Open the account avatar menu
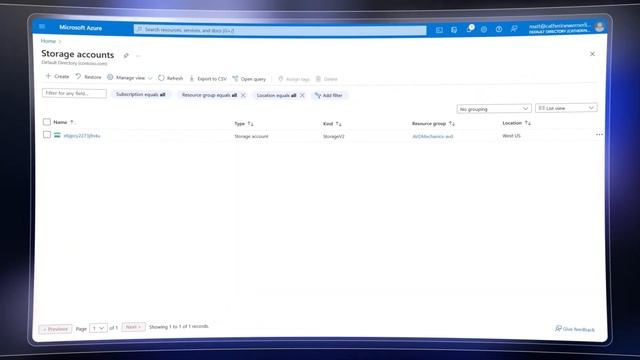The height and width of the screenshot is (360, 640). click(600, 27)
